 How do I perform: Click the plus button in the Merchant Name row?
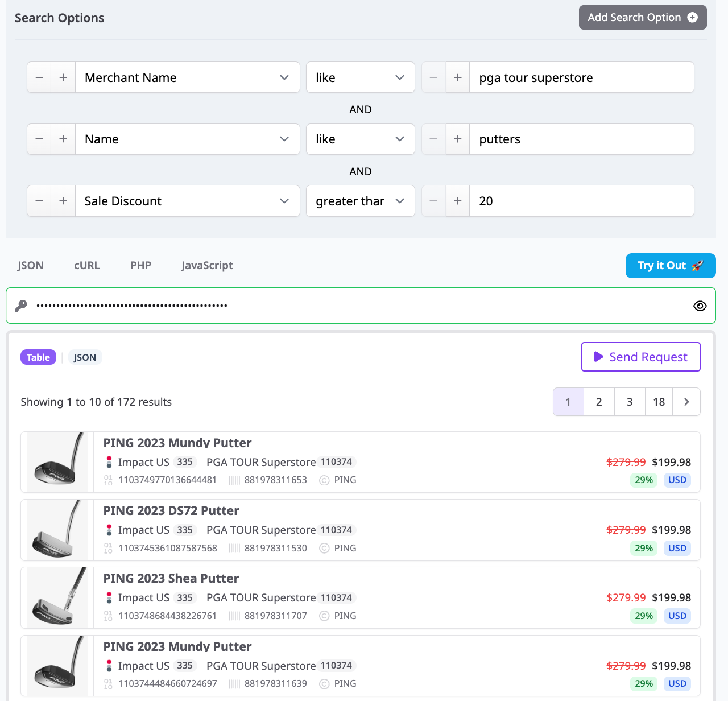coord(63,77)
